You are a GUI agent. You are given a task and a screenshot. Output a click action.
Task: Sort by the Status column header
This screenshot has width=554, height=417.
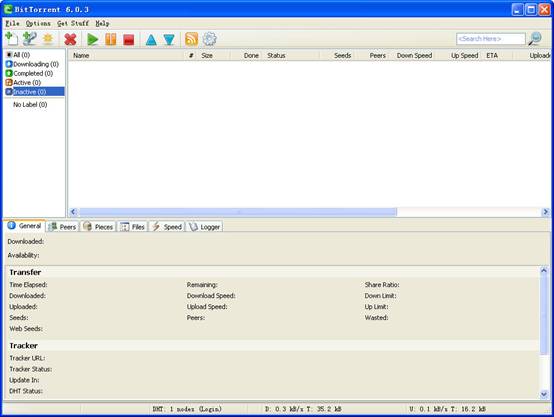[x=291, y=55]
